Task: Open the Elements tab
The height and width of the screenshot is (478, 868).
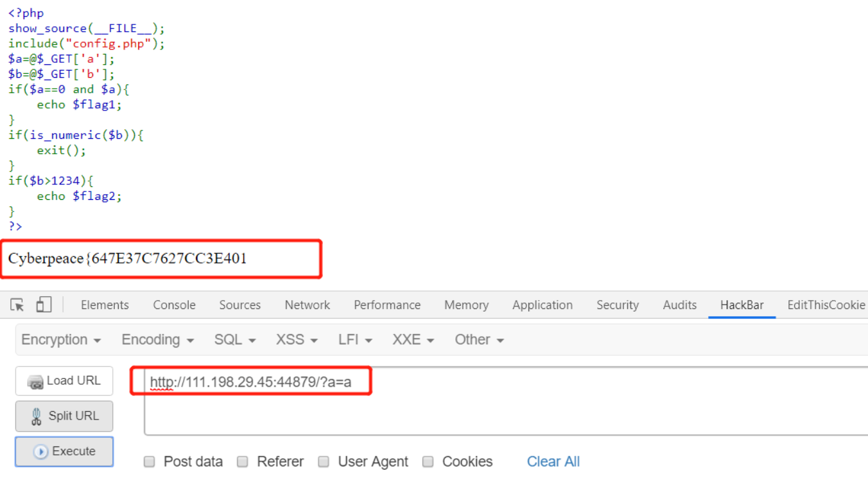Action: click(x=105, y=305)
